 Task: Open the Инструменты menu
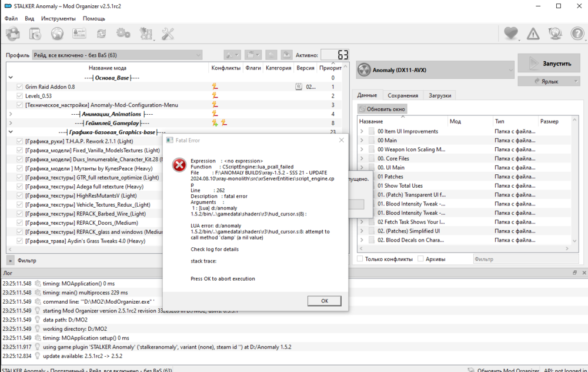(58, 18)
